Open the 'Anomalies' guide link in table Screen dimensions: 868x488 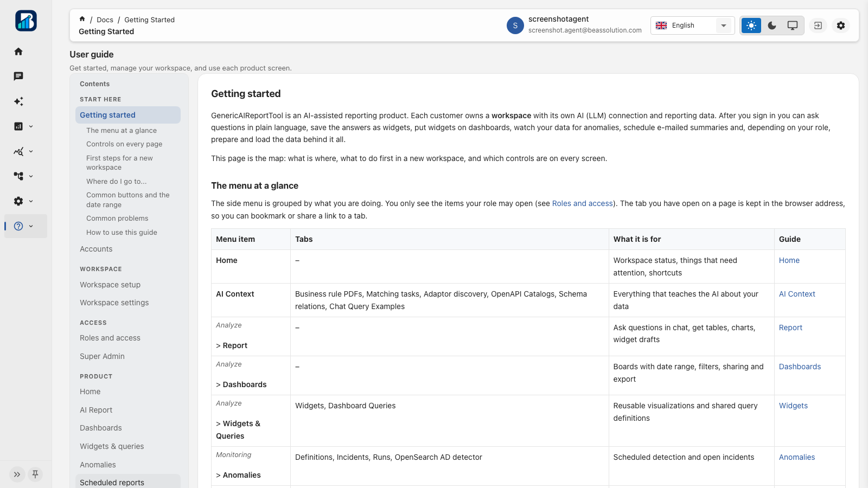[x=797, y=457]
